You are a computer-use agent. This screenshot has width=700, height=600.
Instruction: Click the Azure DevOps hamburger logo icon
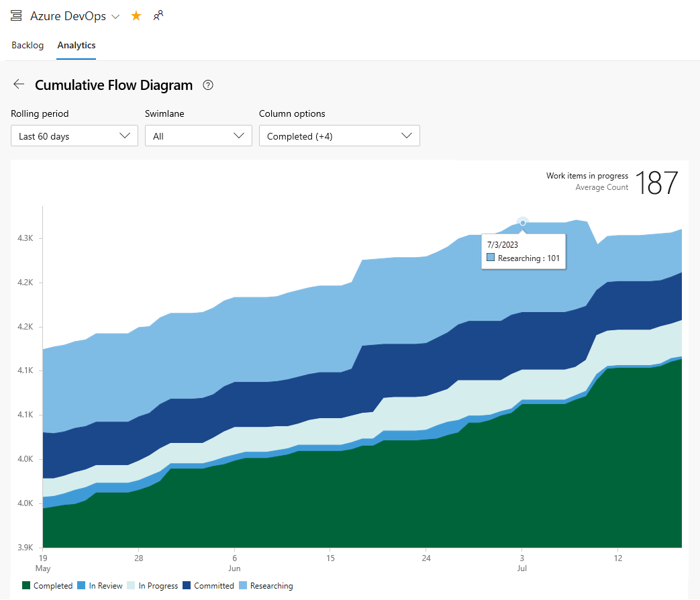[16, 15]
